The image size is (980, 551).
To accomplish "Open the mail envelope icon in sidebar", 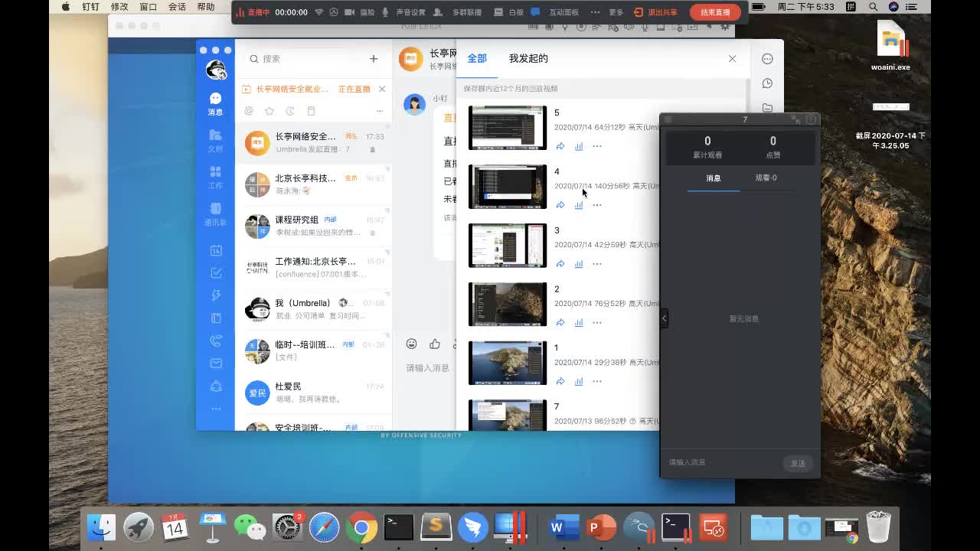I will point(216,364).
